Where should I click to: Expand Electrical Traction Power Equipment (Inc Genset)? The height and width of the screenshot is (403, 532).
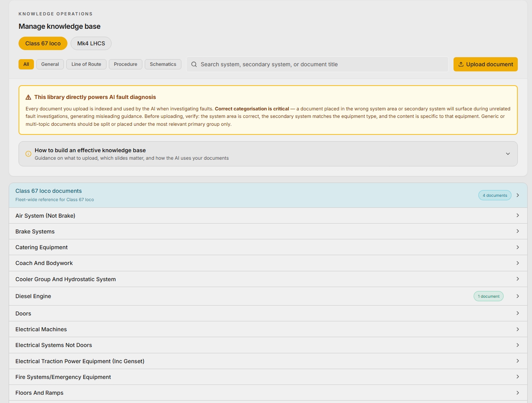(x=268, y=361)
